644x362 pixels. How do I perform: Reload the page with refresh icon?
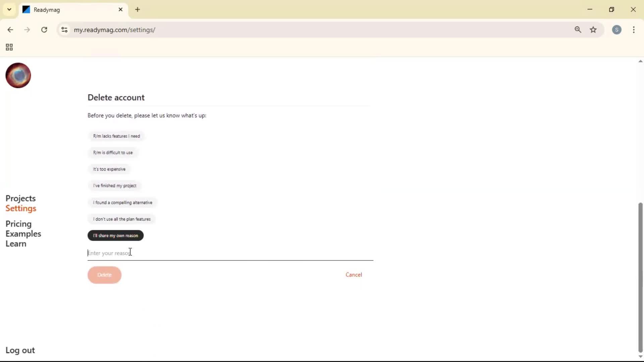[x=44, y=30]
